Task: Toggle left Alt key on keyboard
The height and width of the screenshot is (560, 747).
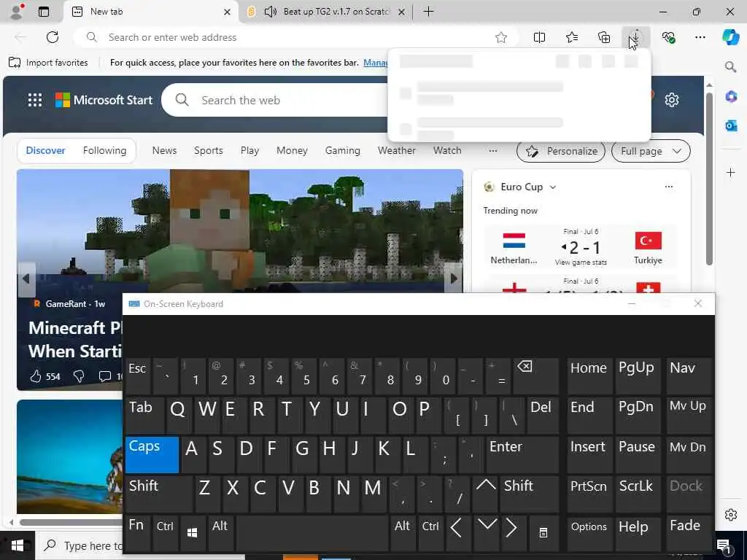Action: tap(220, 532)
